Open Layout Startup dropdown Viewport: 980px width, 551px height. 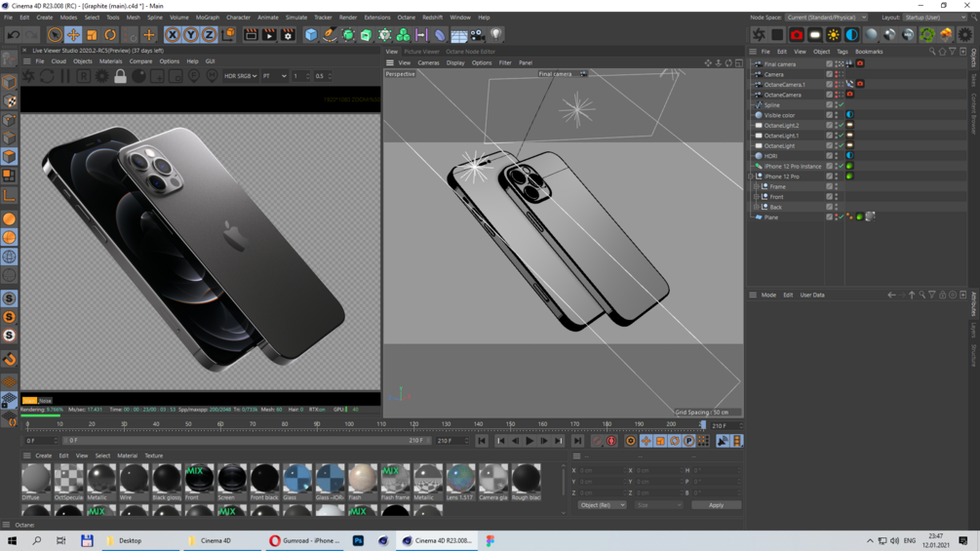pos(934,18)
